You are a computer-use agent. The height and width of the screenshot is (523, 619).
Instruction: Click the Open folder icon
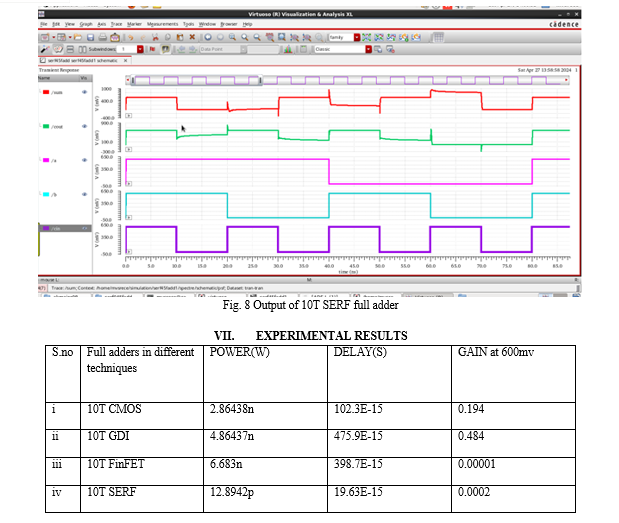78,37
